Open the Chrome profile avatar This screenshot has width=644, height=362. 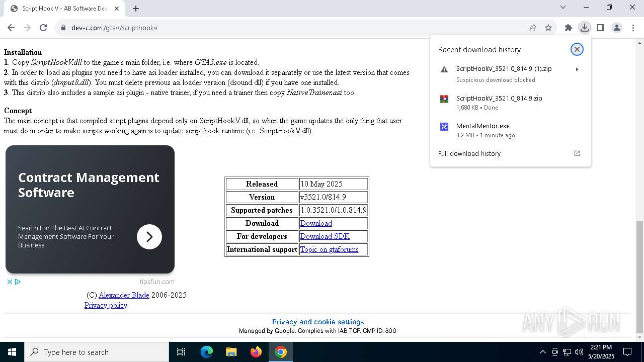(617, 28)
